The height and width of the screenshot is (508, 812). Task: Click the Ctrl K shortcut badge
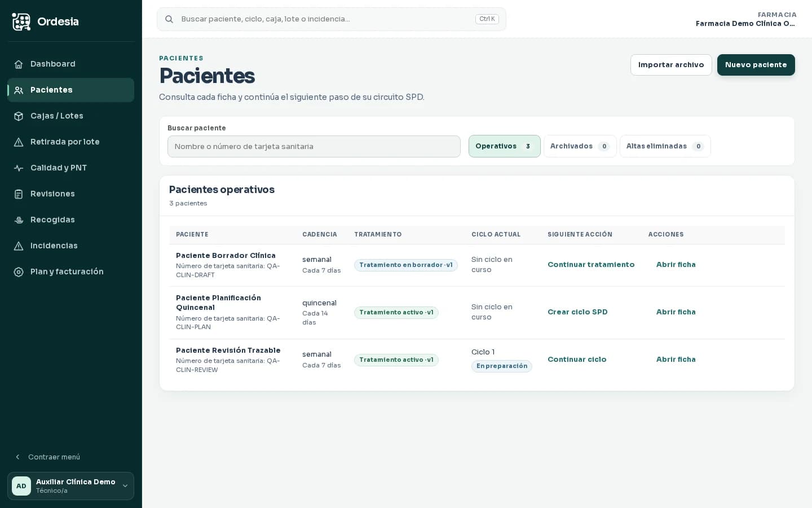tap(487, 19)
